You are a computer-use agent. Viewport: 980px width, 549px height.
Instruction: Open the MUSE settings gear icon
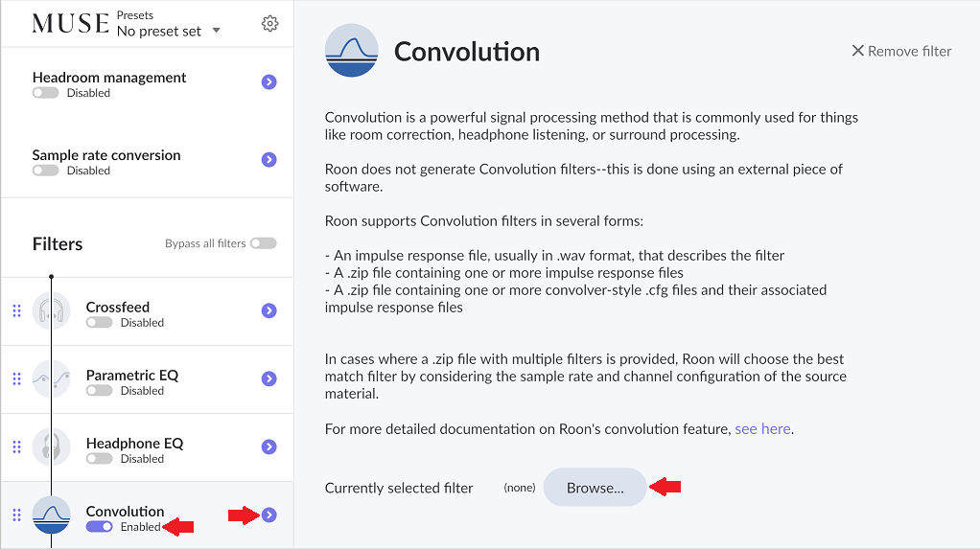pos(270,24)
